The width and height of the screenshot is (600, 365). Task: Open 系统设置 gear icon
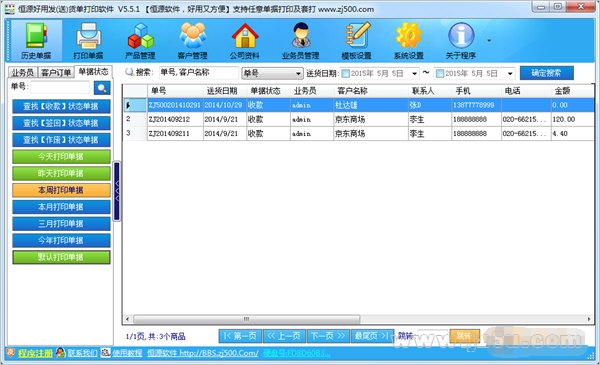(409, 41)
